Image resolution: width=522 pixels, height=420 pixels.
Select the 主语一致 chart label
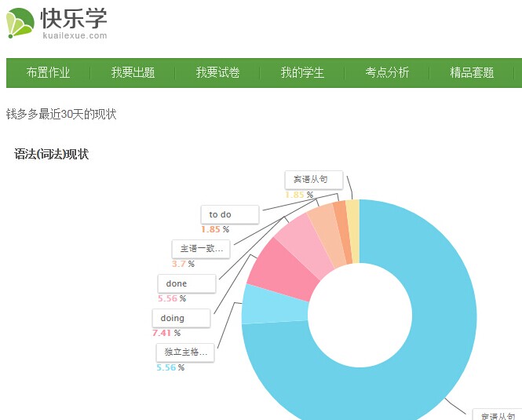pyautogui.click(x=201, y=249)
